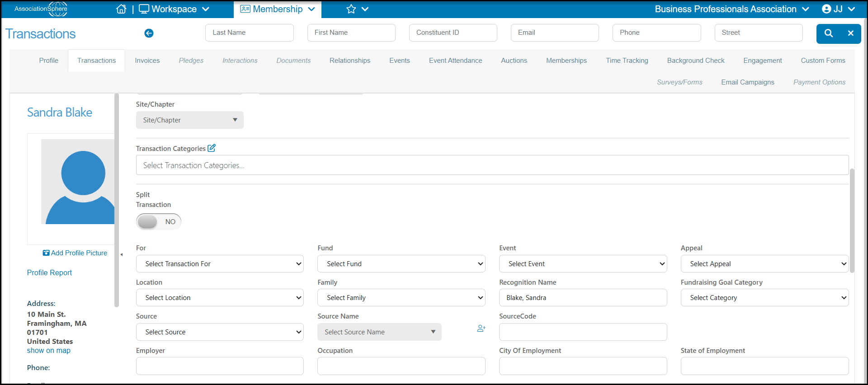The height and width of the screenshot is (385, 868).
Task: Click the Email search field
Action: click(x=555, y=33)
